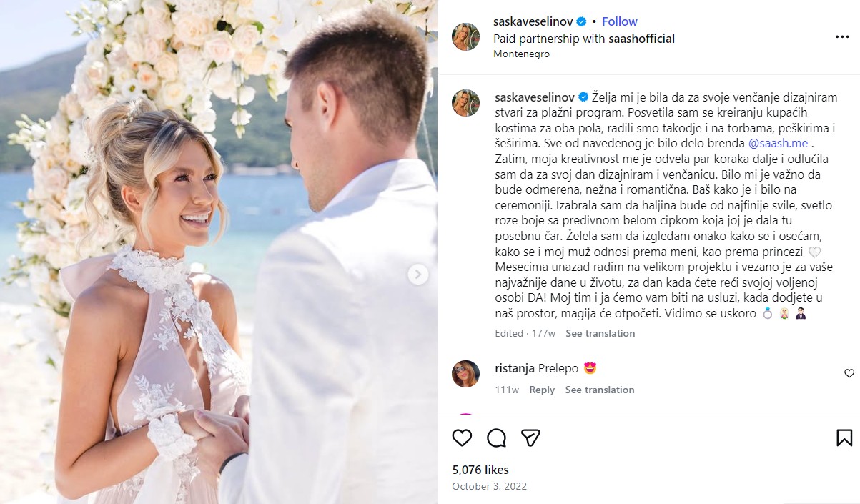Viewport: 860px width, 504px height.
Task: Open saashofficial partner profile link
Action: tap(642, 39)
